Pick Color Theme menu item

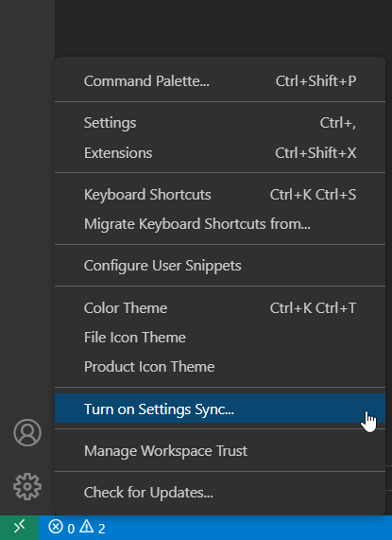point(220,308)
